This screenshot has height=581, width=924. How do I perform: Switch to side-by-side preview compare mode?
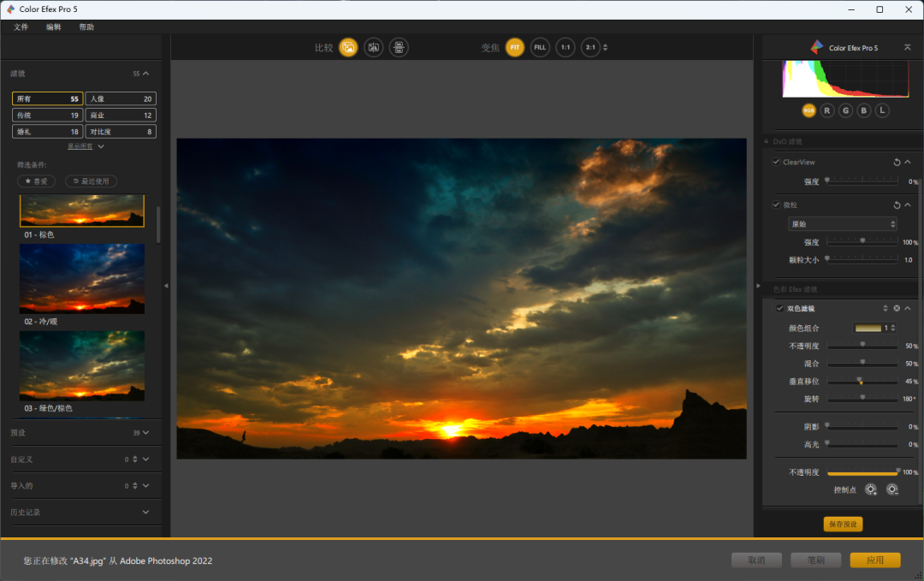point(399,48)
